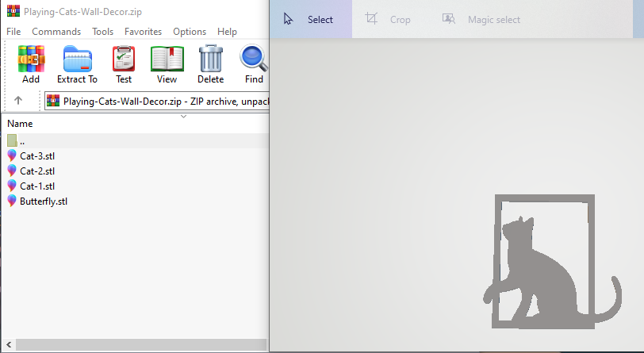Click the parent folder '..' entry
Screen dimensions: 644x353
coord(22,140)
